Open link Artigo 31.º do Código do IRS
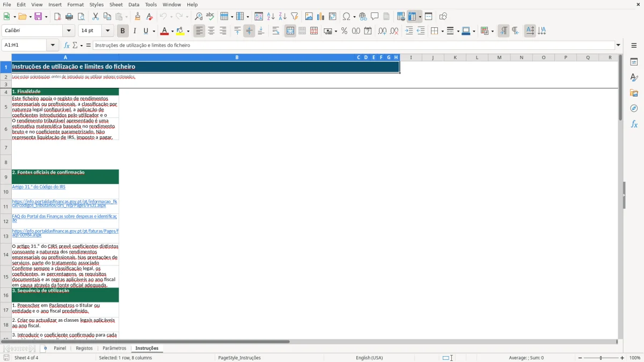The height and width of the screenshot is (362, 644). (39, 187)
